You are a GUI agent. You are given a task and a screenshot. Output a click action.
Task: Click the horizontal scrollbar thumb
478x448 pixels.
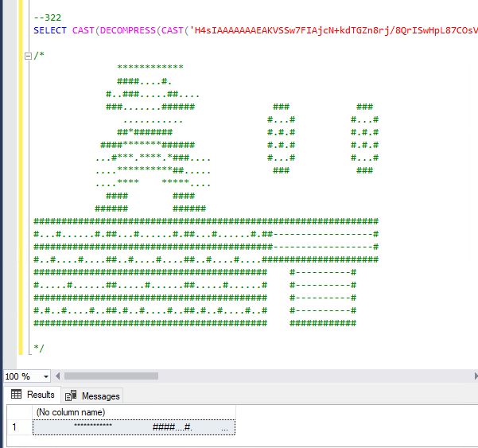(x=111, y=376)
